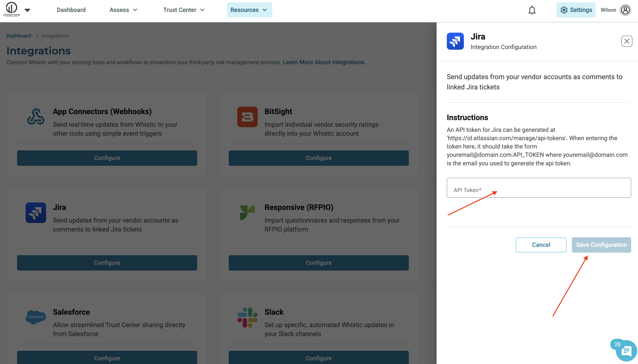
Task: Expand the Trust Center menu
Action: coord(184,10)
